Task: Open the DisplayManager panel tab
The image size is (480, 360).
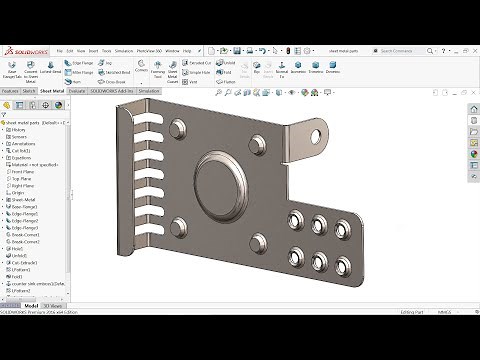Action: click(59, 105)
